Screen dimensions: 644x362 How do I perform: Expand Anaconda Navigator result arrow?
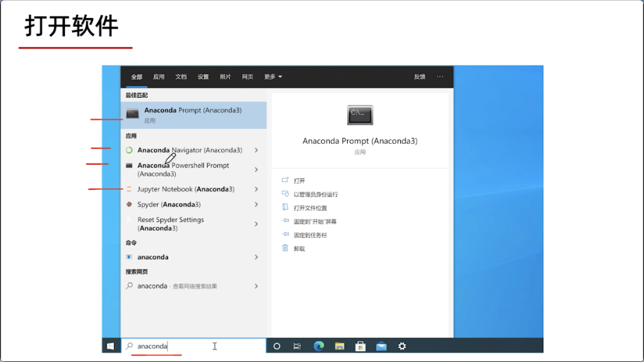(x=256, y=150)
